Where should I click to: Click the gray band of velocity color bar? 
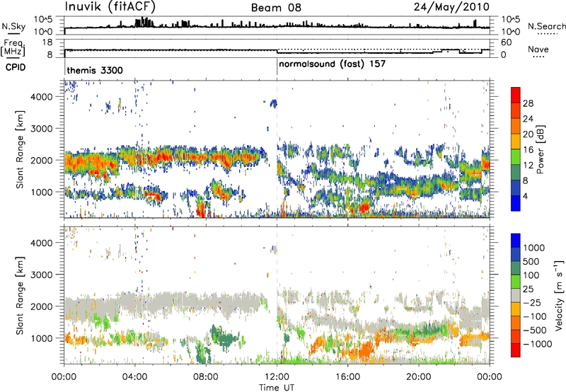tap(516, 296)
